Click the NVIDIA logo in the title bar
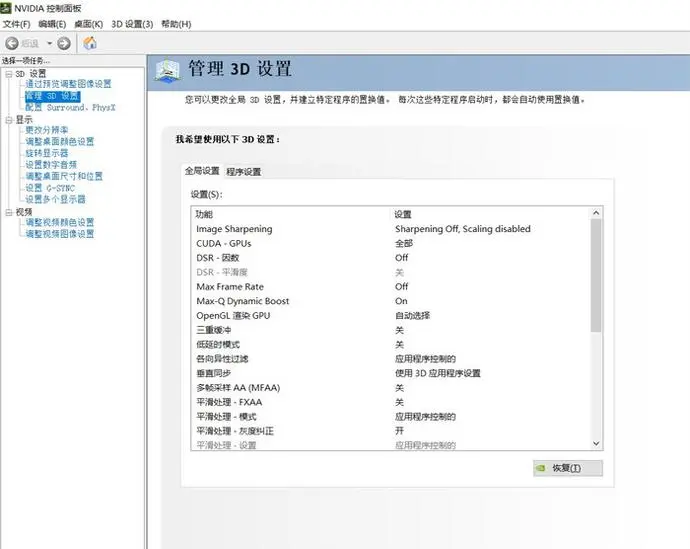This screenshot has height=549, width=690. pos(7,8)
